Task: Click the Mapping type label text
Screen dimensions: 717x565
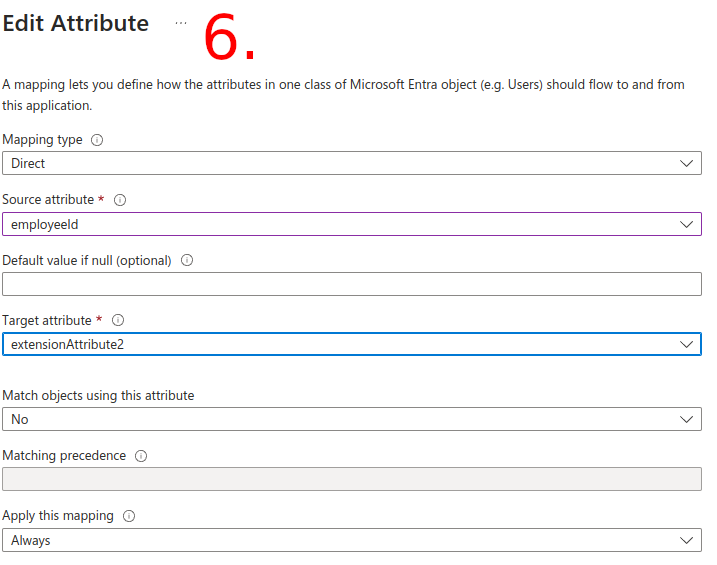Action: pyautogui.click(x=42, y=140)
